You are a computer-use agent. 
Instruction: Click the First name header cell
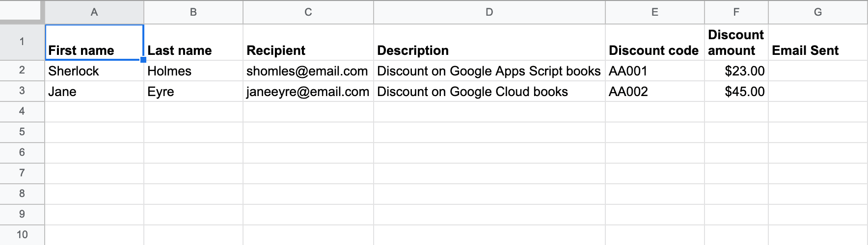[x=94, y=42]
